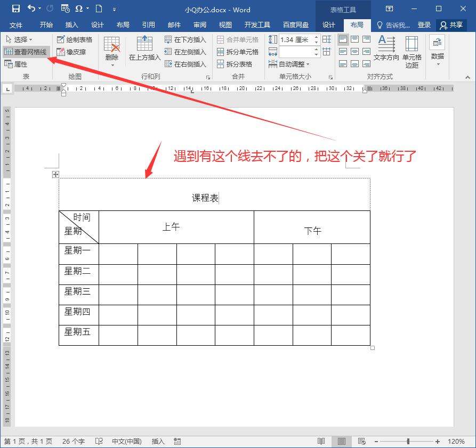Click Distribute Columns icon
The width and height of the screenshot is (476, 448).
327,51
